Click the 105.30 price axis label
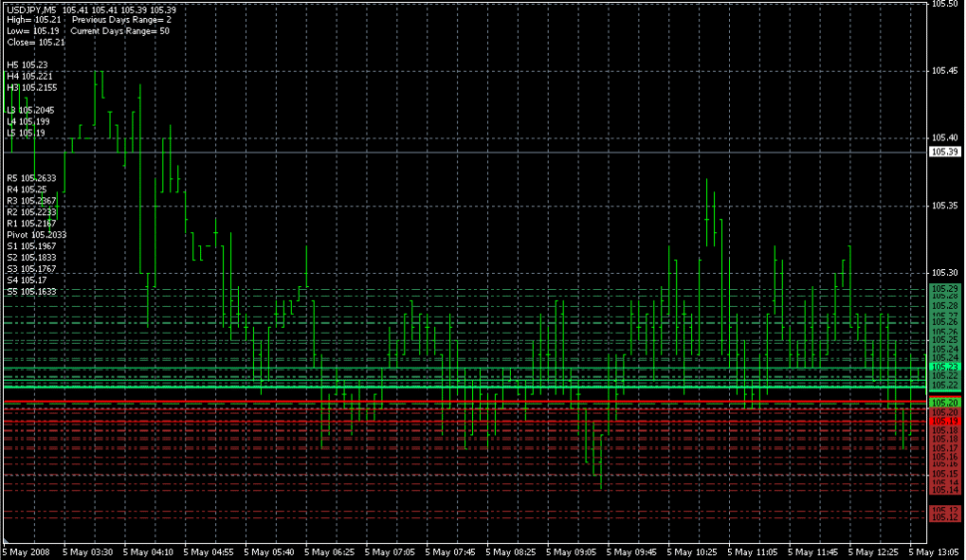 point(944,273)
